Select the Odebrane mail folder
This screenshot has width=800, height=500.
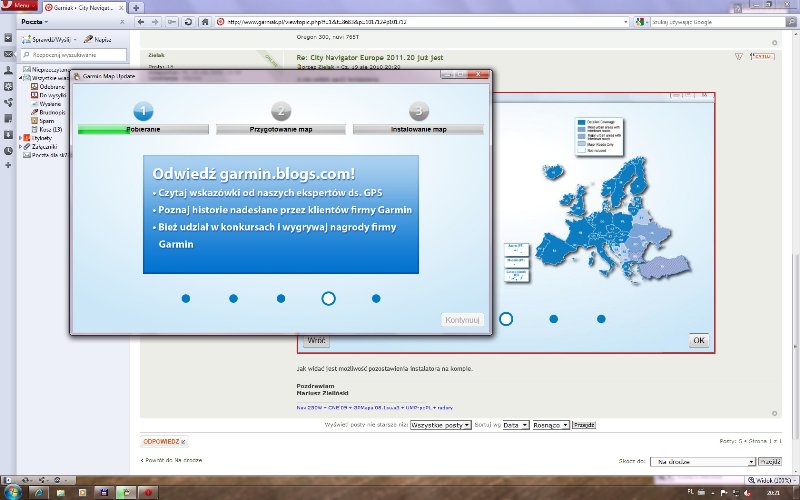pyautogui.click(x=47, y=87)
